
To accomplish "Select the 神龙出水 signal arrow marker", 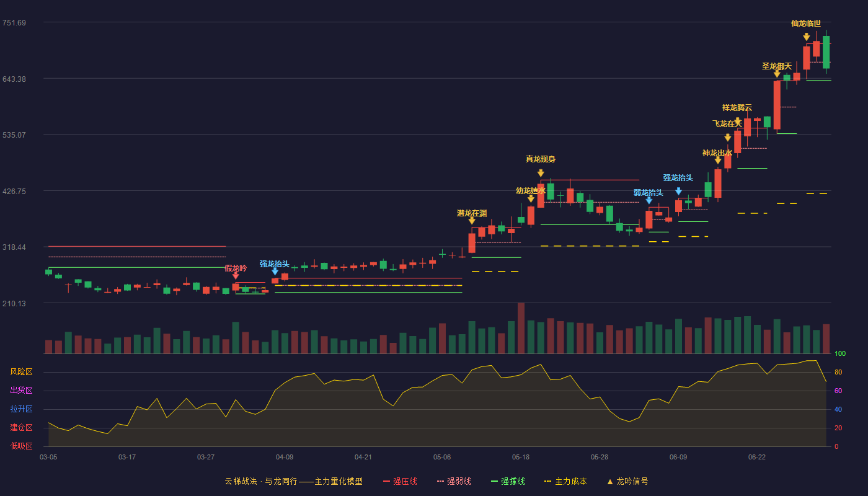I will click(717, 161).
